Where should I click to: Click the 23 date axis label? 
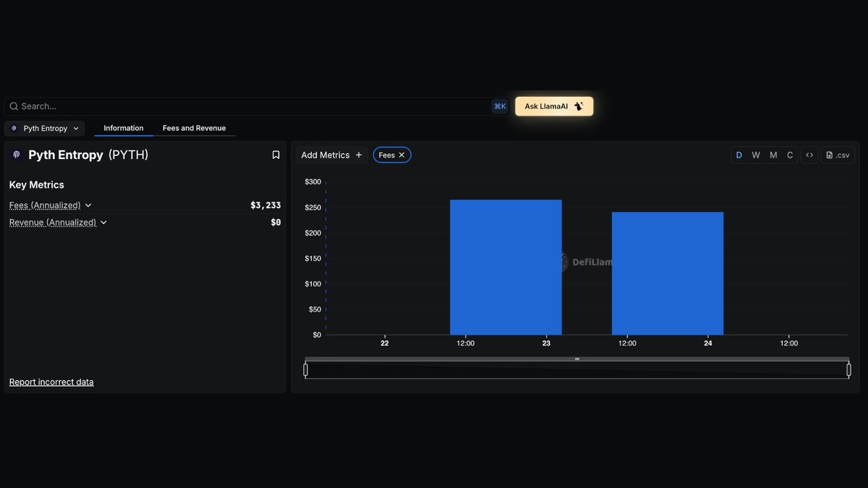tap(546, 343)
